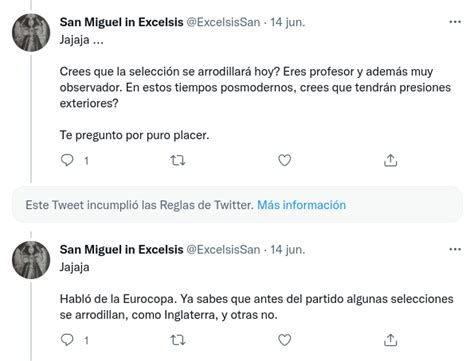Open more options menu on second tweet
This screenshot has width=474, height=361.
coord(455,249)
